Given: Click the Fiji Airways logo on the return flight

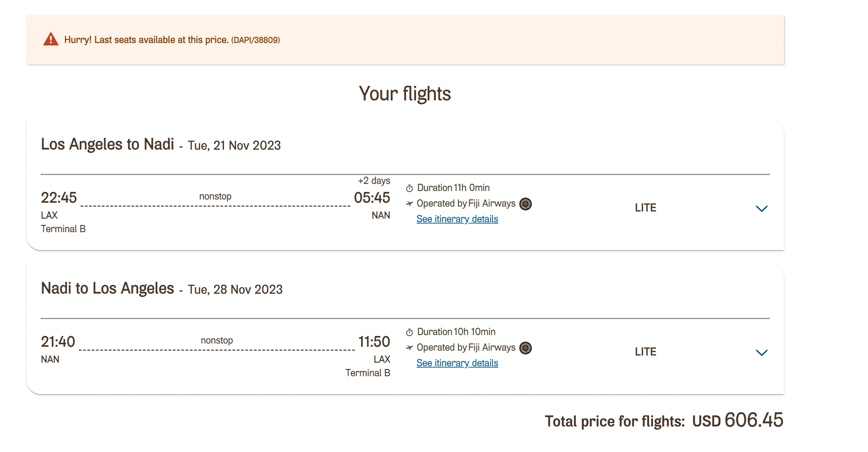Looking at the screenshot, I should point(525,348).
